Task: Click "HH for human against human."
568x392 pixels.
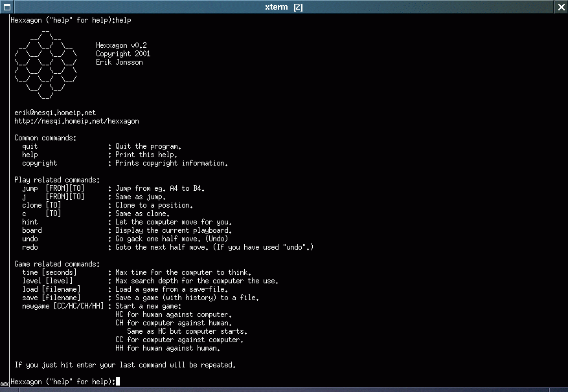Action: click(168, 348)
